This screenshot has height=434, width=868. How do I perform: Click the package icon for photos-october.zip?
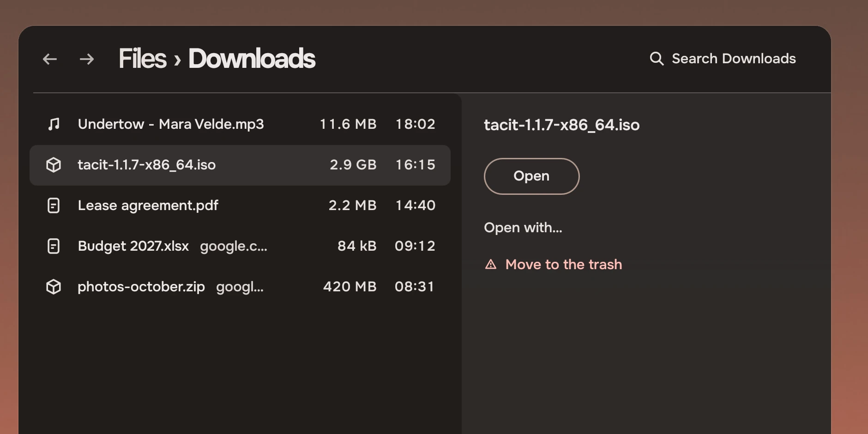(x=54, y=287)
